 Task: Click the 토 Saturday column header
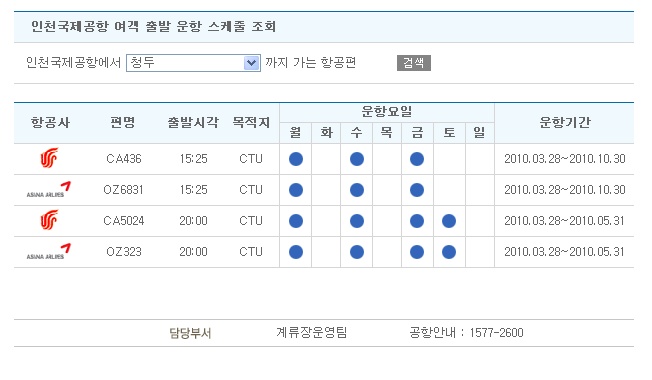(449, 133)
